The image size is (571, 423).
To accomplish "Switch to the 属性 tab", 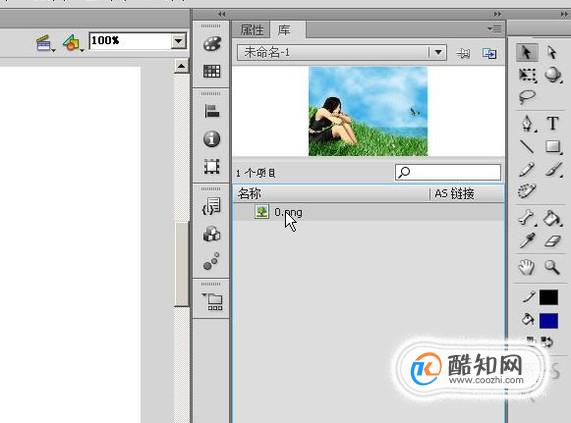I will [x=252, y=30].
